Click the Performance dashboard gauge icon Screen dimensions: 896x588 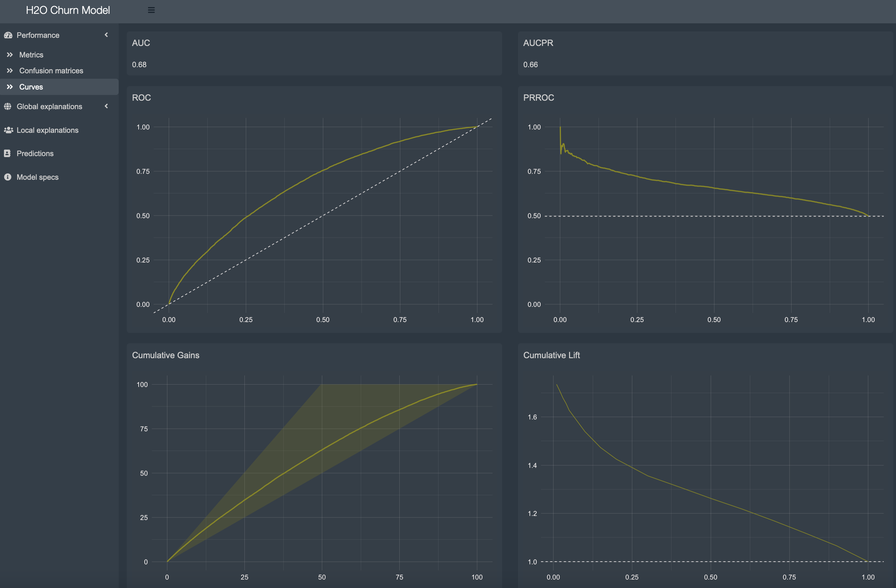click(8, 35)
